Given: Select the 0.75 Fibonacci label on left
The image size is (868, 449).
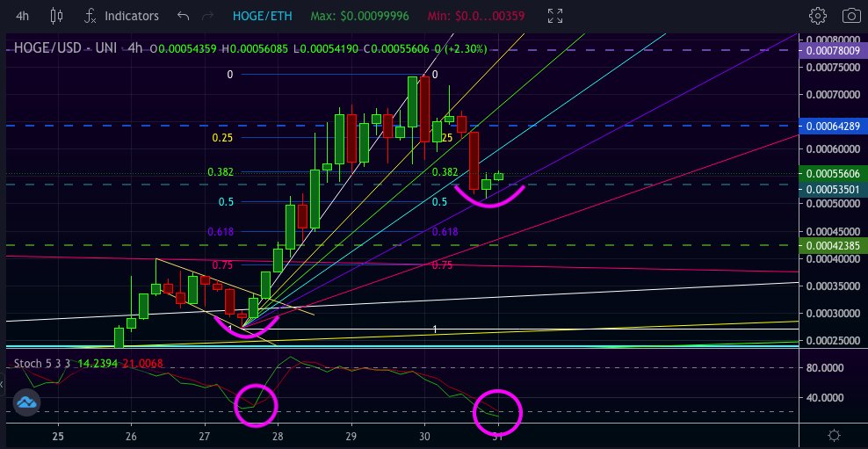Looking at the screenshot, I should (222, 265).
